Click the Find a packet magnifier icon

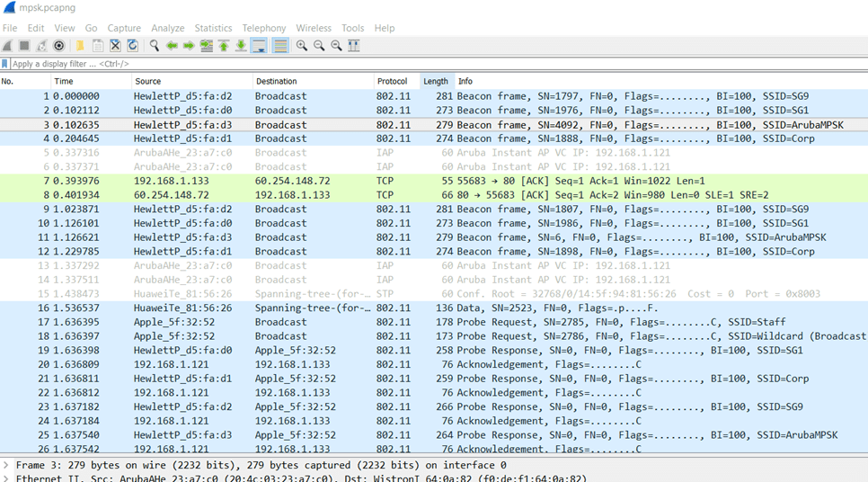click(155, 46)
